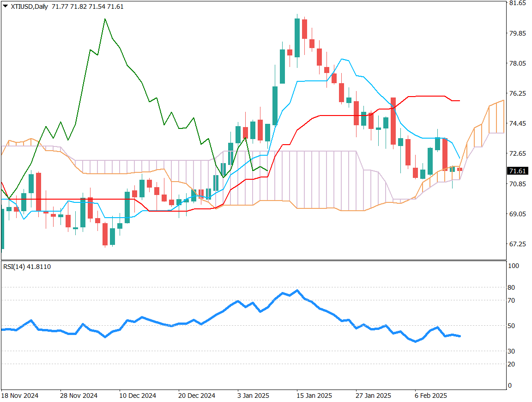Click the right end of the blue RSI line

459,336
